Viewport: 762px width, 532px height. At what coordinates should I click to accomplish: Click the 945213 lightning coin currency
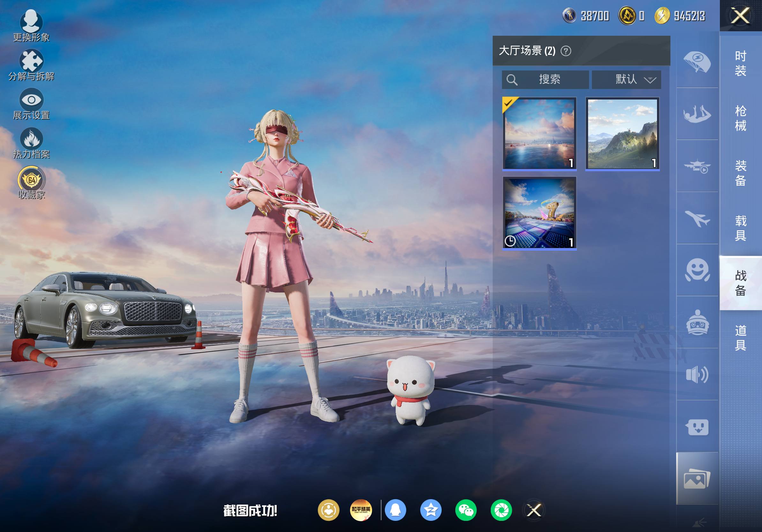coord(680,16)
